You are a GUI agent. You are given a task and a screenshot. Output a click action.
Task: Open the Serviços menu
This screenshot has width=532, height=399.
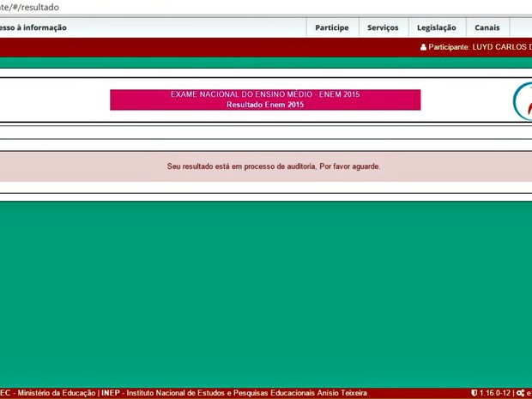tap(383, 27)
